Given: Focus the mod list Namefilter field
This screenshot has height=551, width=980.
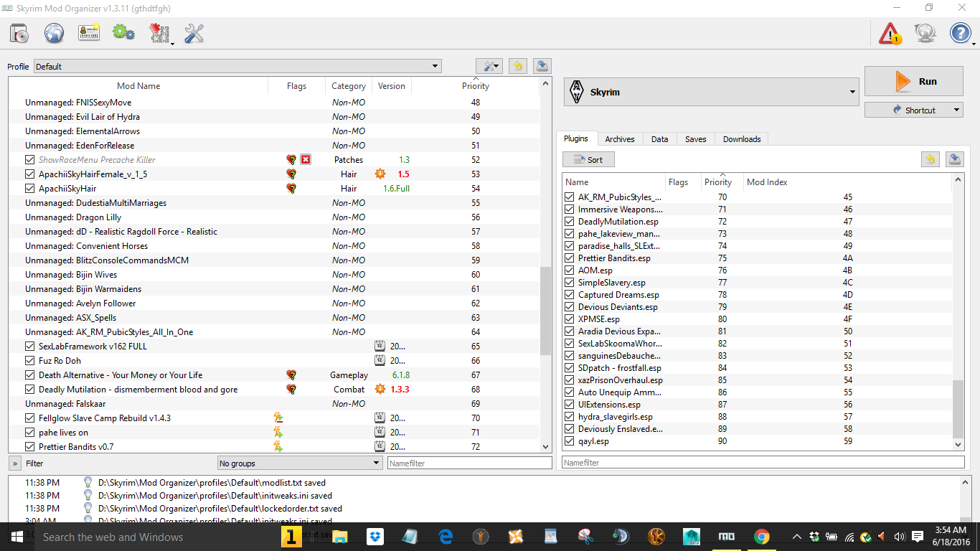Looking at the screenshot, I should pos(470,463).
